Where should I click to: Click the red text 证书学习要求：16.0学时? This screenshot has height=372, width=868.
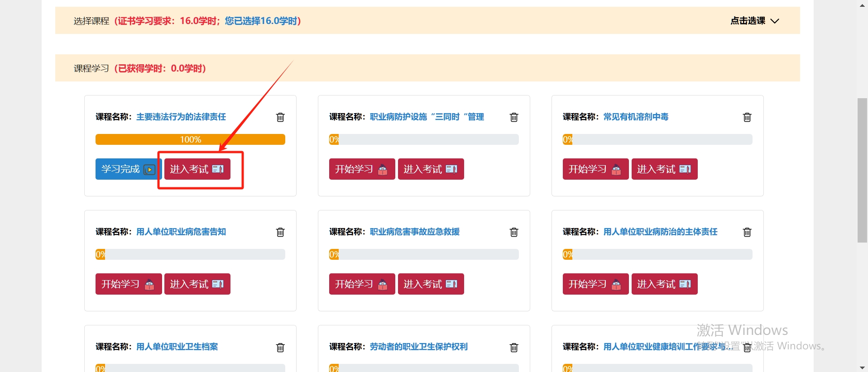point(167,21)
